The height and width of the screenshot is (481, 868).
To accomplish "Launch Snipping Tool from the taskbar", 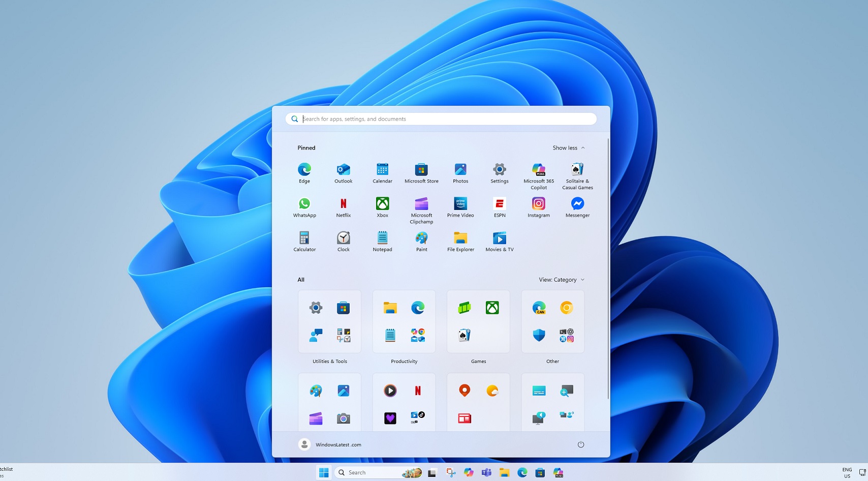I will (451, 472).
